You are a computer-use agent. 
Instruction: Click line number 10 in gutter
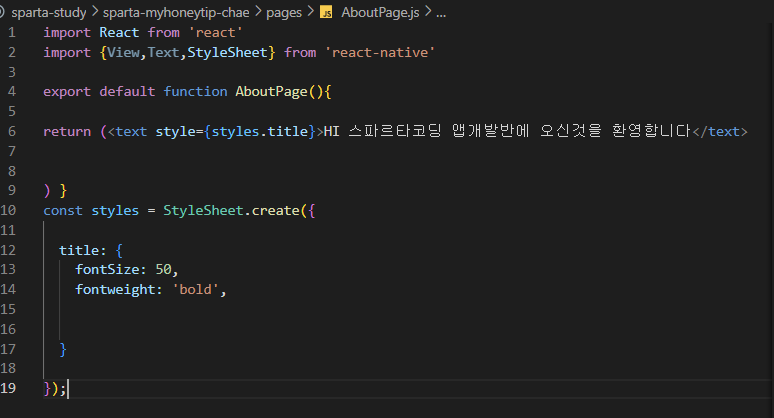(8, 210)
